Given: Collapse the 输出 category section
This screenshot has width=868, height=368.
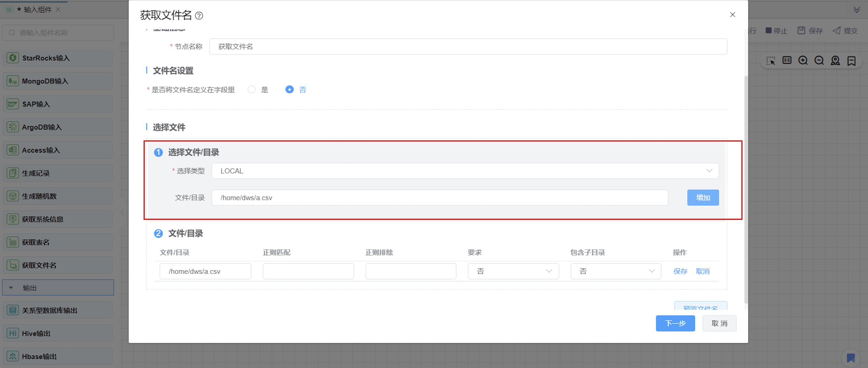Looking at the screenshot, I should coord(11,288).
